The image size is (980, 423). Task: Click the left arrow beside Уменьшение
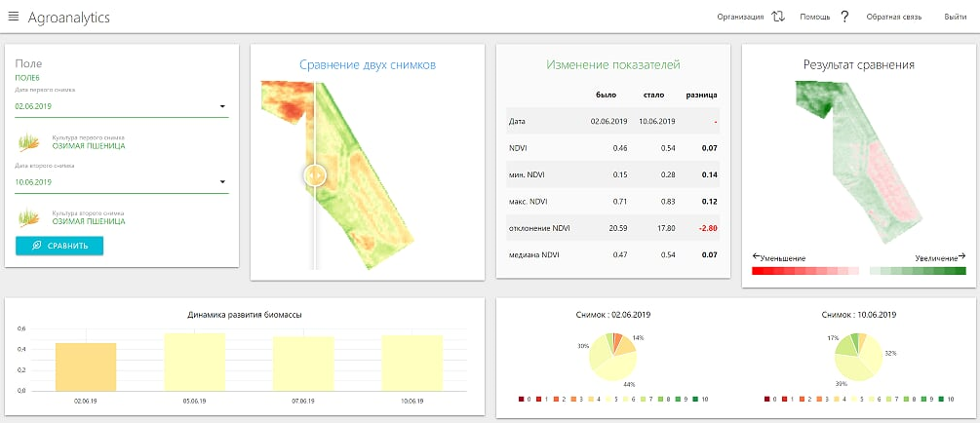pyautogui.click(x=757, y=256)
